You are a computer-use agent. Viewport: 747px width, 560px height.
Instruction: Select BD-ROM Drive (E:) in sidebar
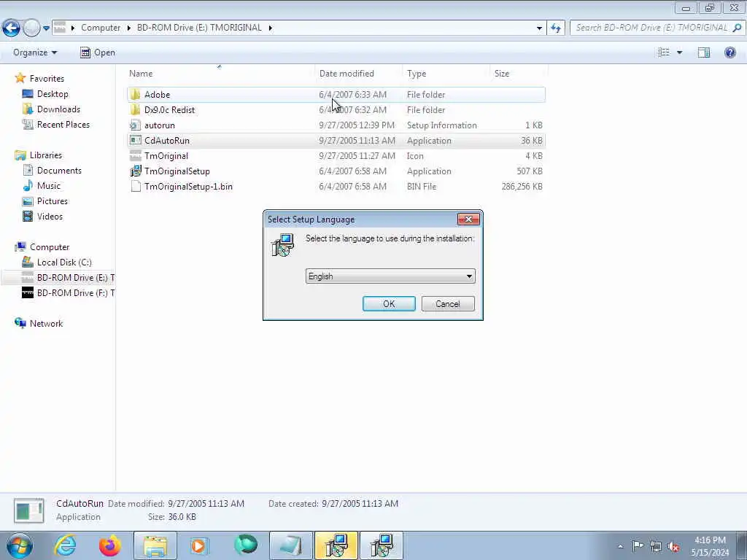pos(68,278)
